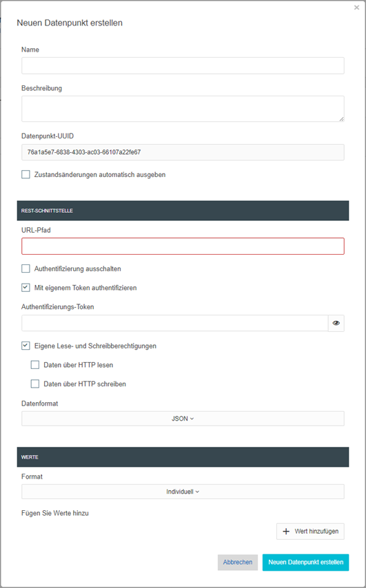The width and height of the screenshot is (366, 588).
Task: Click the REST-SCHNITTSTELLE section header
Action: [x=183, y=211]
